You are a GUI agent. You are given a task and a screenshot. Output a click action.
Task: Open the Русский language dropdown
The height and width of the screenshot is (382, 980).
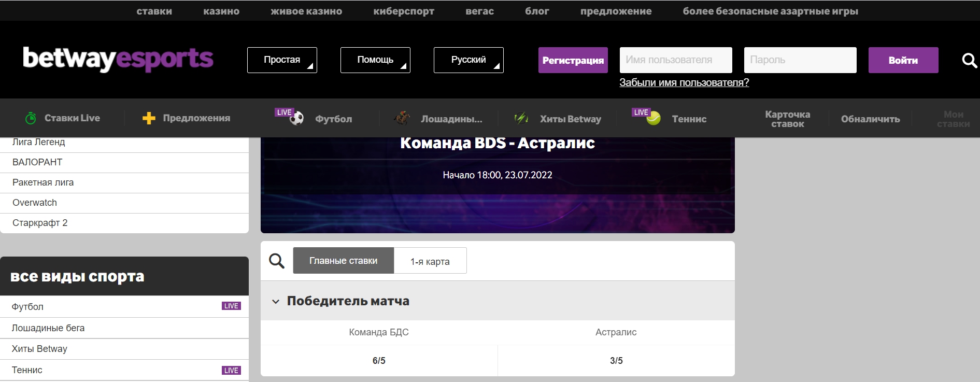tap(468, 60)
